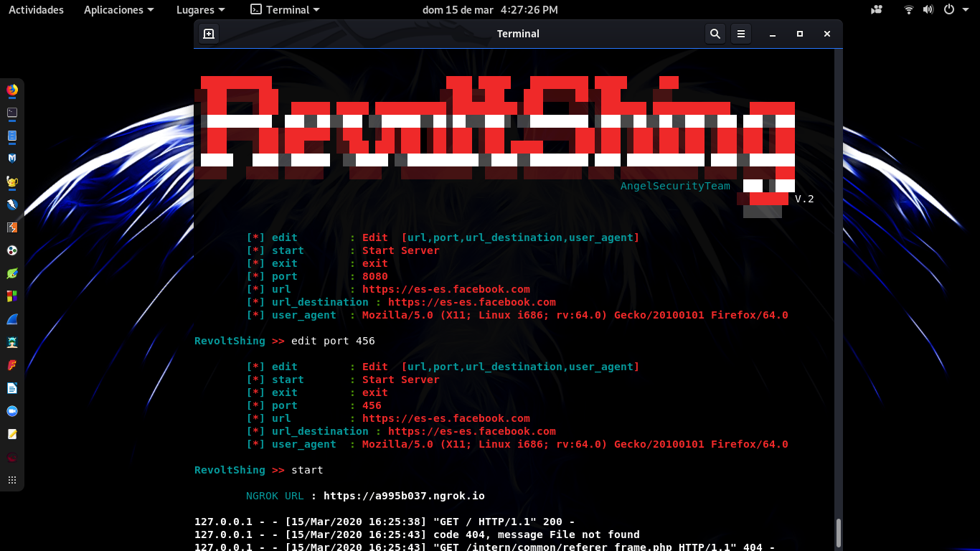Click the 'edit port 456' command text
This screenshot has height=551, width=980.
click(x=333, y=341)
